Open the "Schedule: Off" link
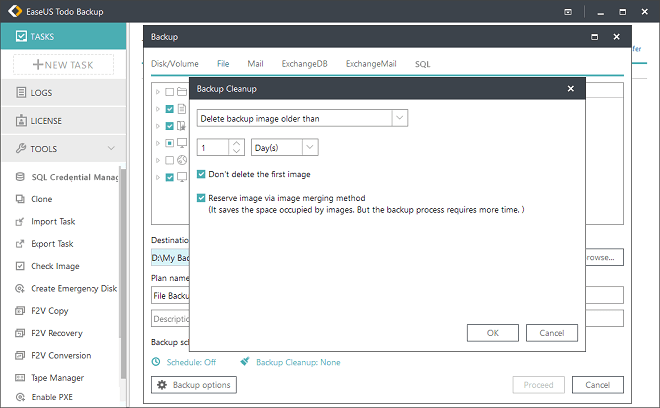660x408 pixels. (191, 362)
